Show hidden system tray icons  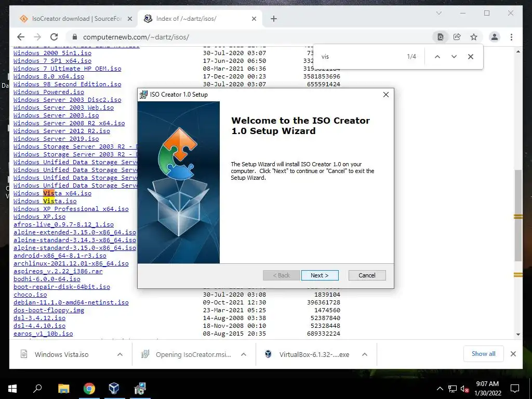[440, 389]
